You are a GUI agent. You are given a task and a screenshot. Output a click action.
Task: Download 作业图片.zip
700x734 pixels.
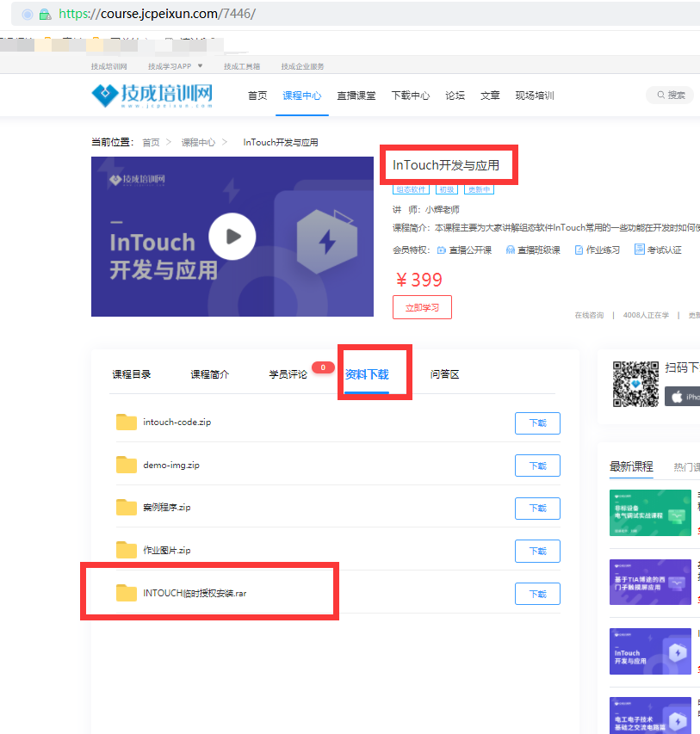click(x=537, y=551)
